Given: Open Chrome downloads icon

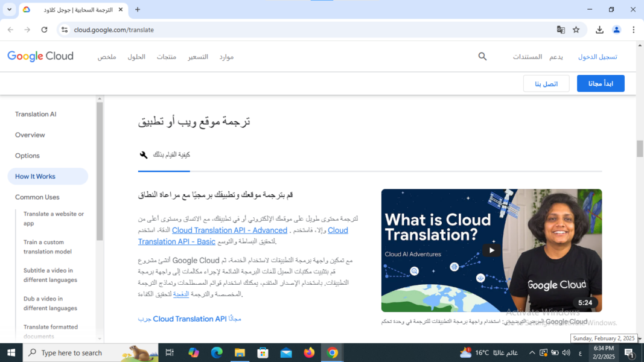Looking at the screenshot, I should click(x=600, y=30).
